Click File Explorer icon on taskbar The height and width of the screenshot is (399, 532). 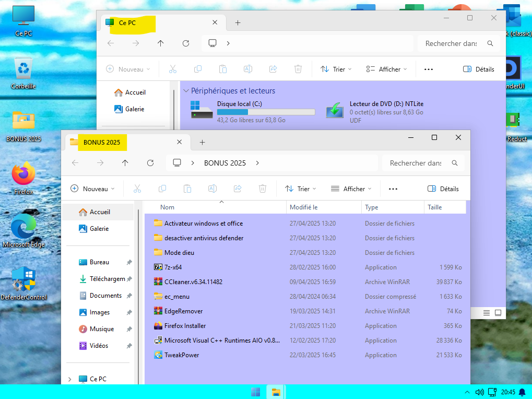(x=276, y=392)
